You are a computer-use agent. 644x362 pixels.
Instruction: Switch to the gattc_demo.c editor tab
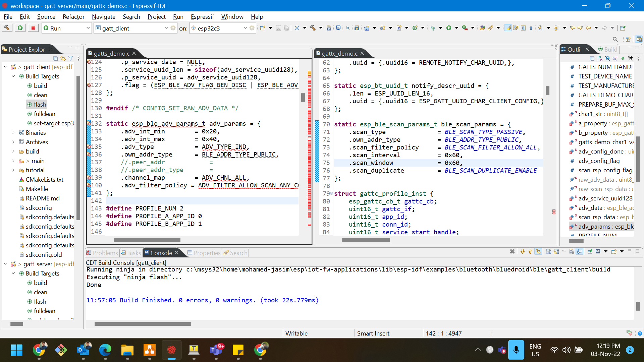[339, 54]
